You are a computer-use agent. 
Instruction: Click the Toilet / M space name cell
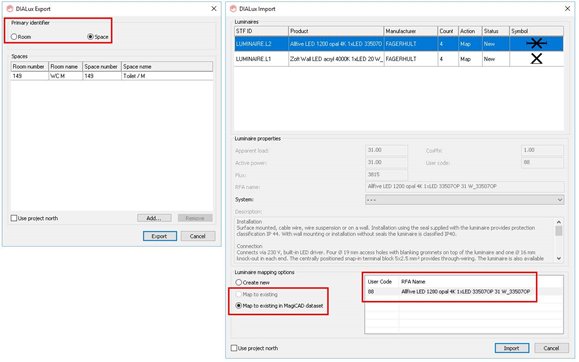(x=167, y=76)
